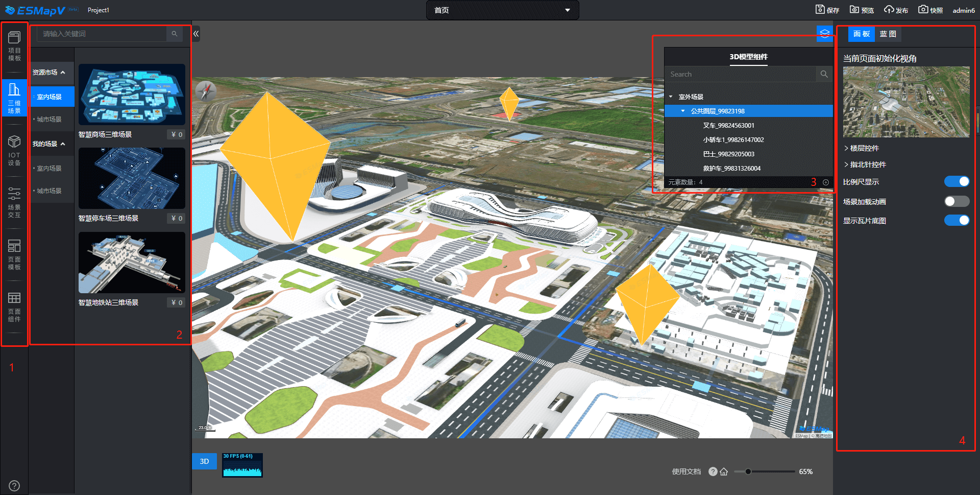Open the 项目模板 sidebar icon
The height and width of the screenshot is (495, 980).
pos(14,45)
